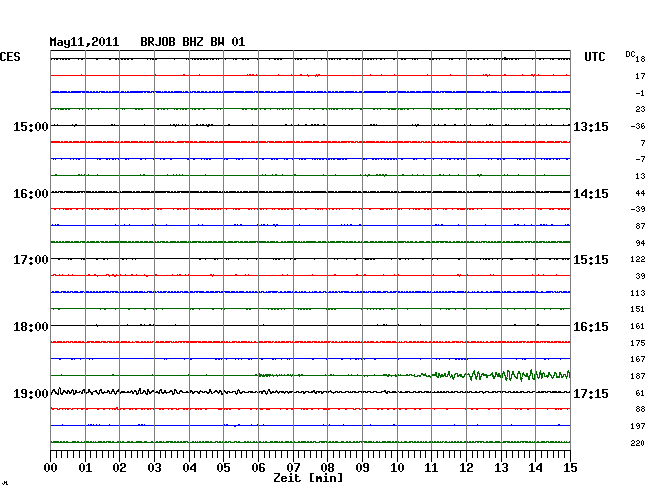
Task: Select the 17:00 local time label
Action: [x=31, y=260]
